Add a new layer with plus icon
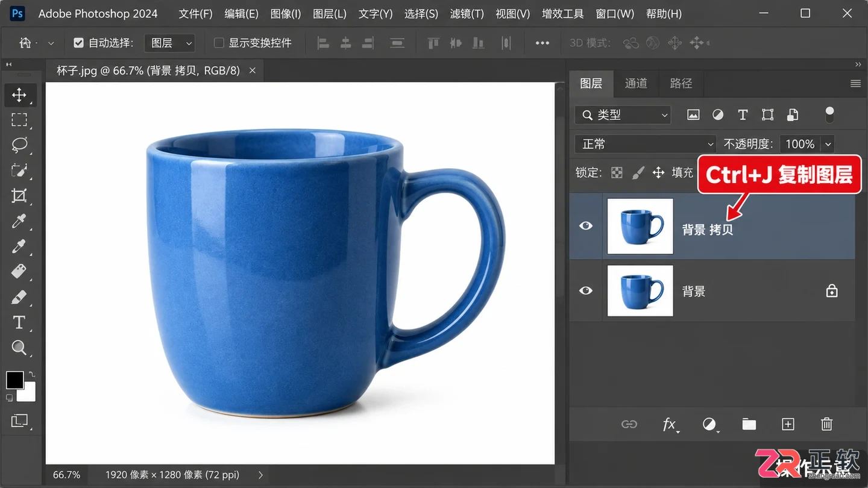Screen dimensions: 868x488 (x=788, y=425)
